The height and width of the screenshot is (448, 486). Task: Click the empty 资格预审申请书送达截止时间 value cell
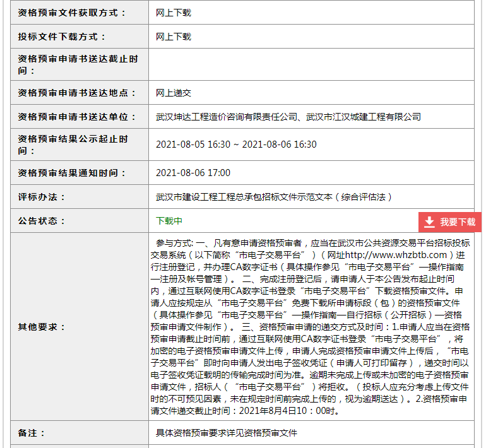pyautogui.click(x=311, y=64)
